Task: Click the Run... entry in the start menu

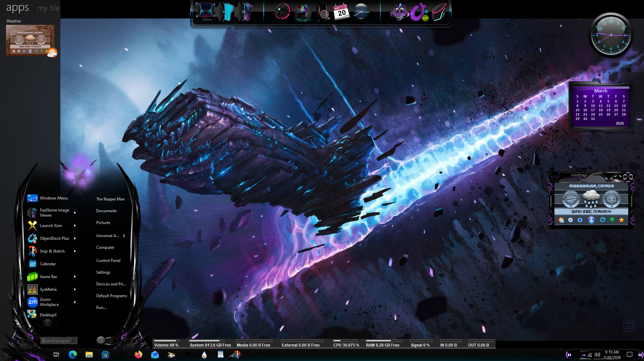Action: click(x=101, y=308)
